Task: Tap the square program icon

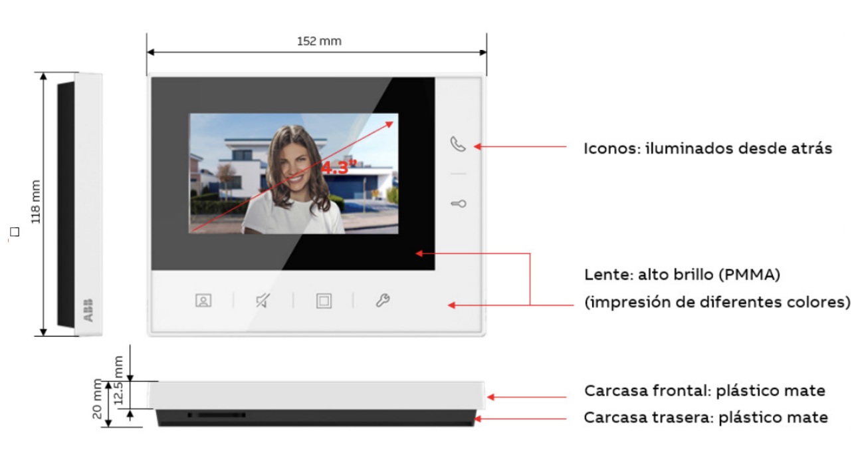Action: click(x=324, y=301)
